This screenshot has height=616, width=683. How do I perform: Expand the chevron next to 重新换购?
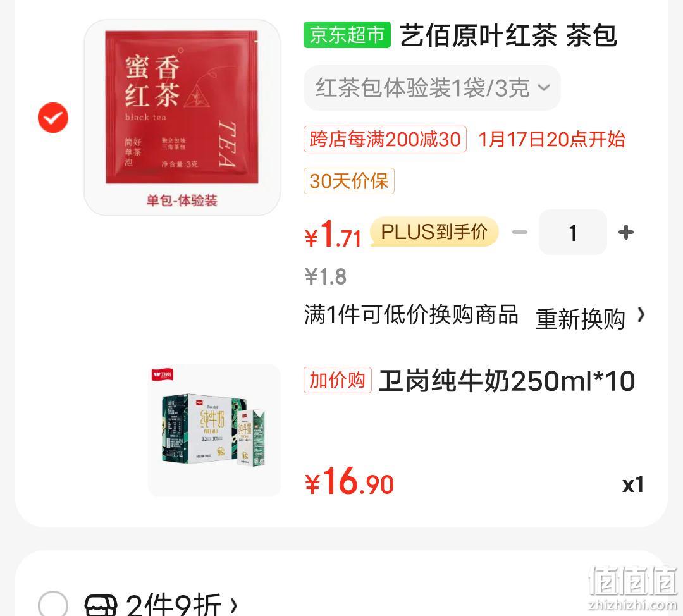[641, 314]
